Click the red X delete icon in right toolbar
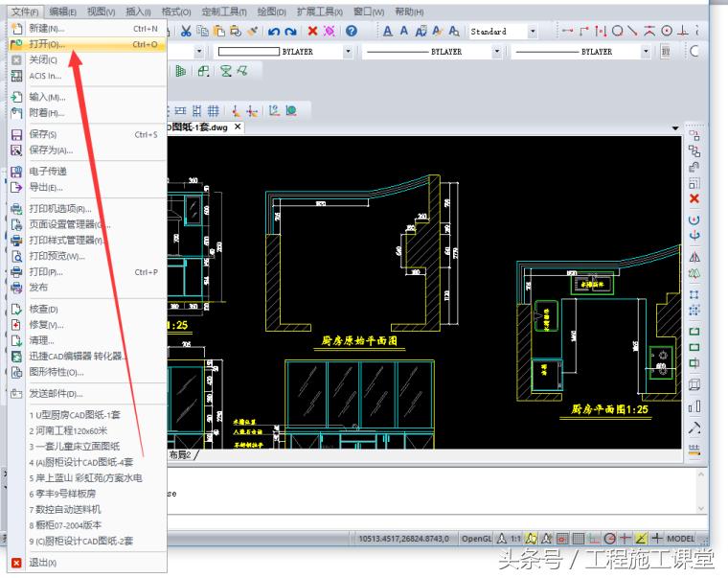 point(694,199)
